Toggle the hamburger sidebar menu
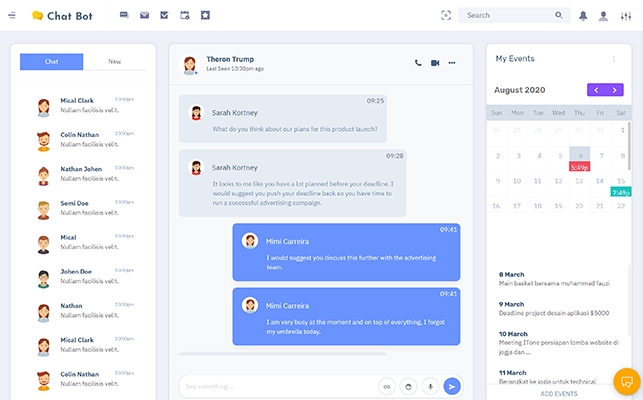The height and width of the screenshot is (400, 643). (x=12, y=15)
